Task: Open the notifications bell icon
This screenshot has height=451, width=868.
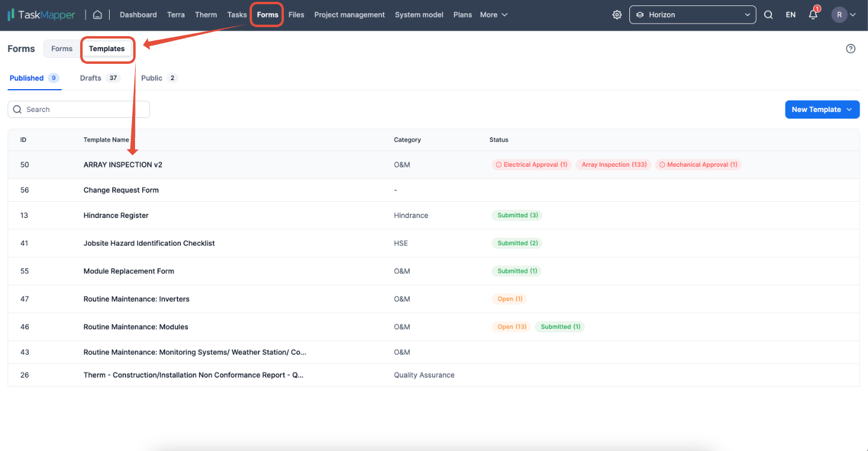Action: coord(813,14)
